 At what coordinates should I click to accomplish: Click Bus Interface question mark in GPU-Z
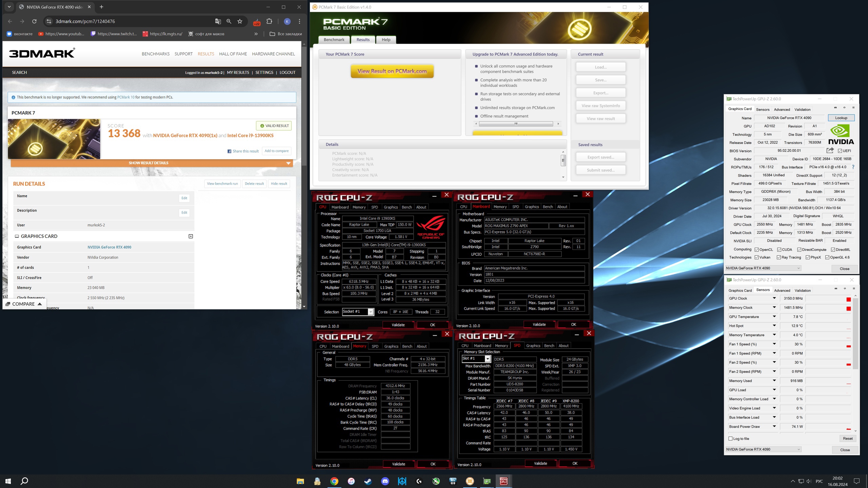[853, 167]
